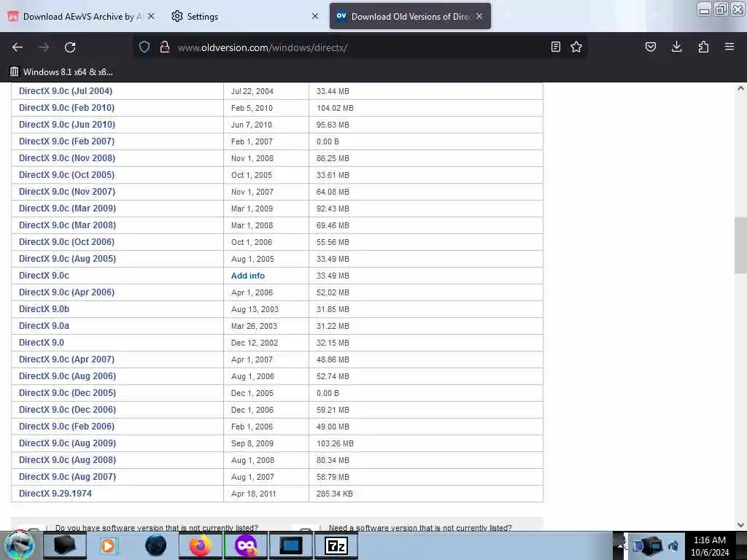747x560 pixels.
Task: Close the Settings tab
Action: click(x=315, y=16)
